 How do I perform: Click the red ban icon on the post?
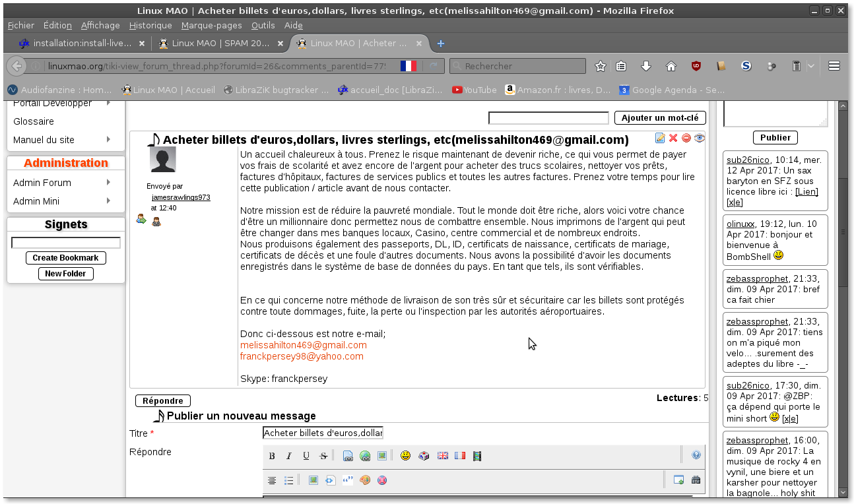pos(686,138)
